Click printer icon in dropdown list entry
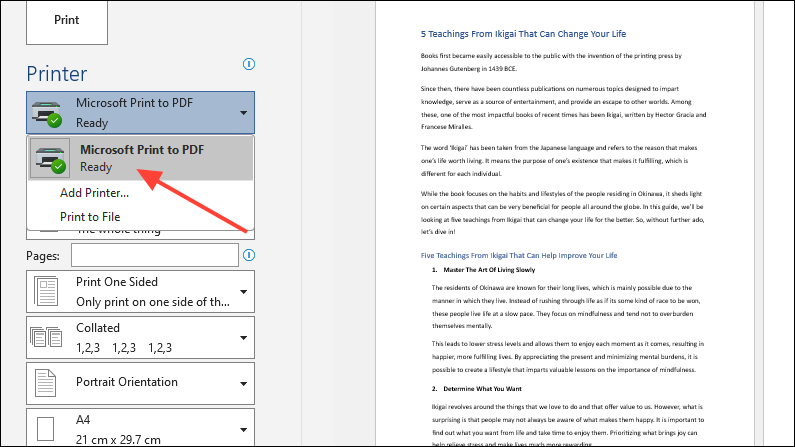The height and width of the screenshot is (447, 795). click(50, 158)
